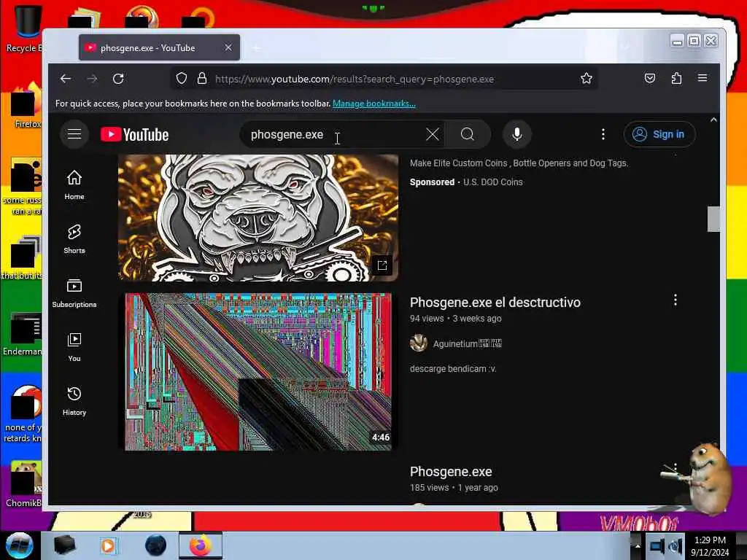Click the Sign in button
The width and height of the screenshot is (747, 560).
659,134
